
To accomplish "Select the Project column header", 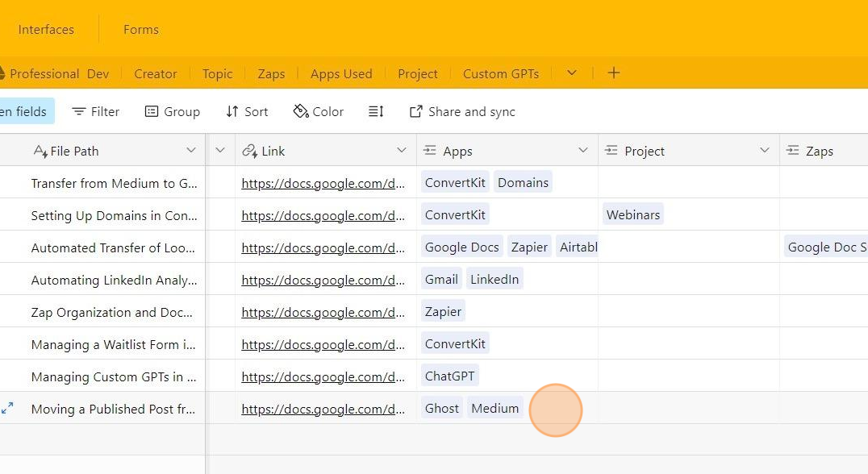I will coord(689,151).
